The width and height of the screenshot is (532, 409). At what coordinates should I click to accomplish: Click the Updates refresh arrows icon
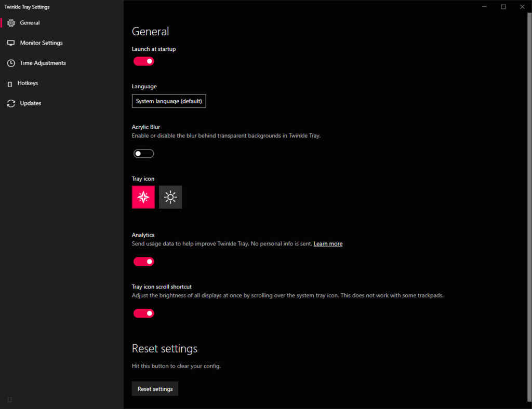pyautogui.click(x=11, y=103)
